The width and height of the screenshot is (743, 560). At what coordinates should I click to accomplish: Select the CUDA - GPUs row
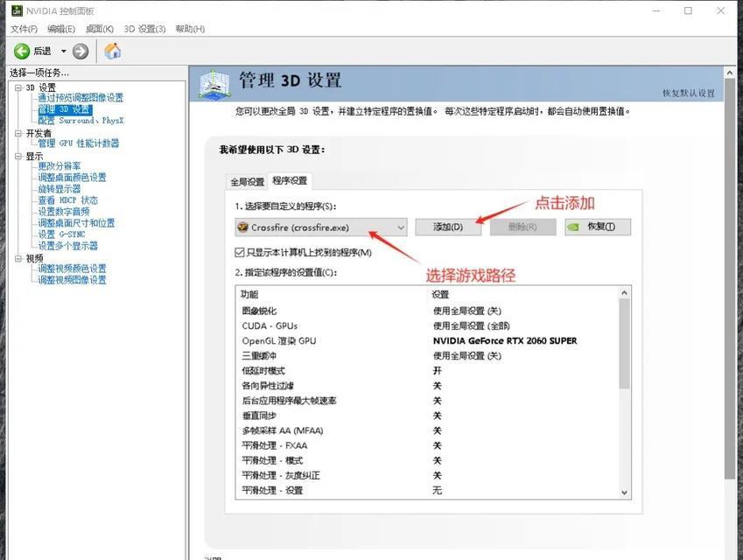tap(427, 326)
